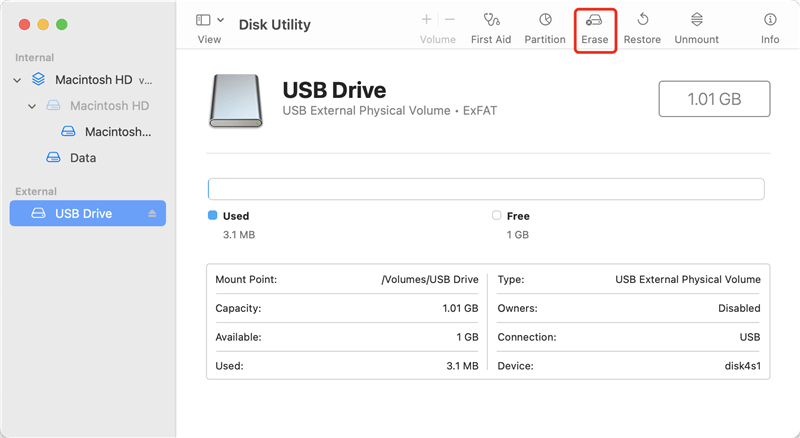The image size is (800, 438).
Task: Open the Partition tool
Action: point(545,20)
